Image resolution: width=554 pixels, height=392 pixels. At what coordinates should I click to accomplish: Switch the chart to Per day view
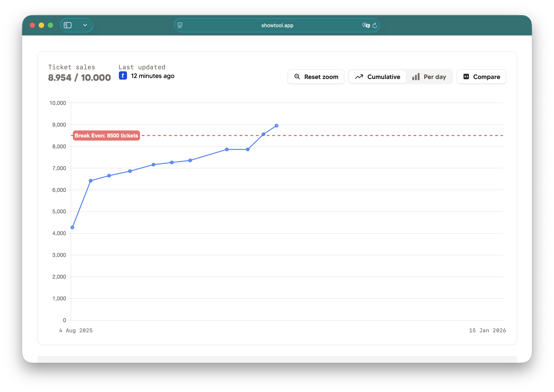tap(429, 77)
